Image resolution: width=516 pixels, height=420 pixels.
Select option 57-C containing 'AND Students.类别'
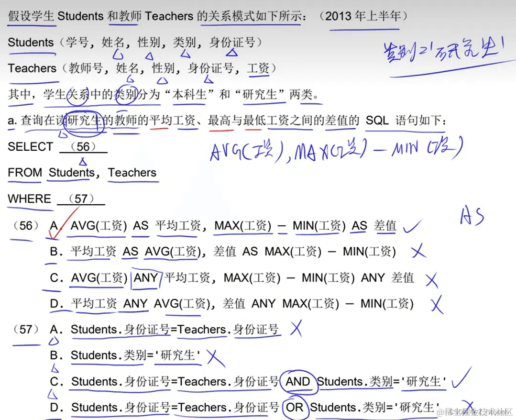249,381
